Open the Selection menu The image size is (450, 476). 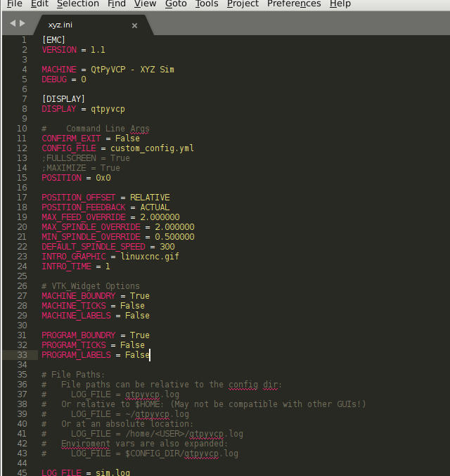coord(78,4)
